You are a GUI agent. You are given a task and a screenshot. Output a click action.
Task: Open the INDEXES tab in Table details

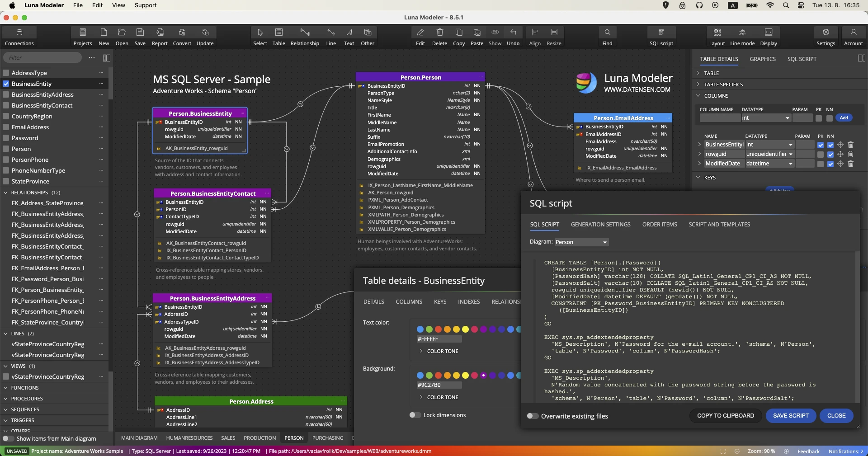pos(469,302)
